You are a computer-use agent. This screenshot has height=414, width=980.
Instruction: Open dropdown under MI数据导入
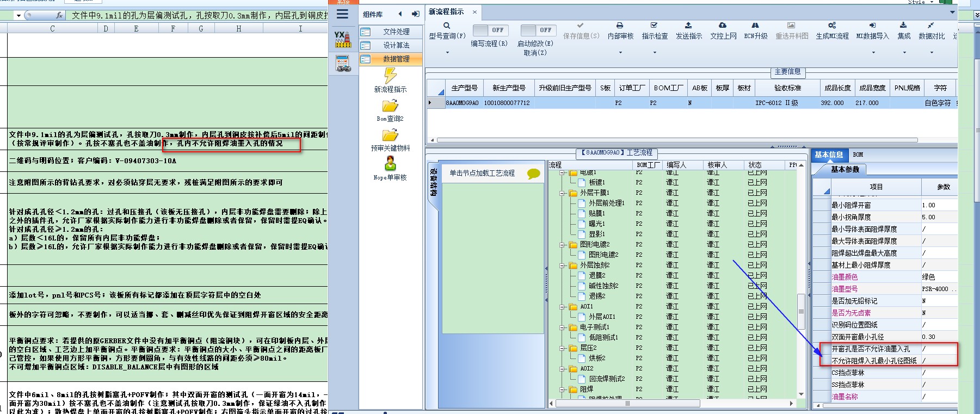coord(873,53)
